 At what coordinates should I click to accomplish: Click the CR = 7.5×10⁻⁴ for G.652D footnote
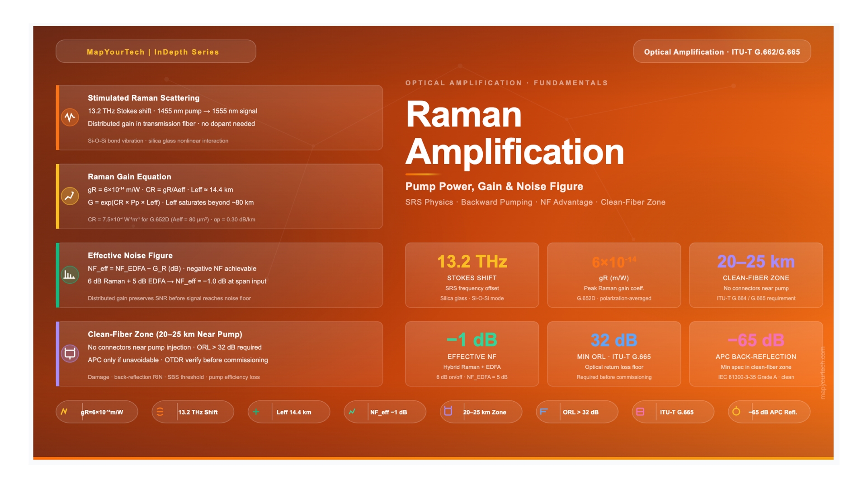click(x=171, y=220)
